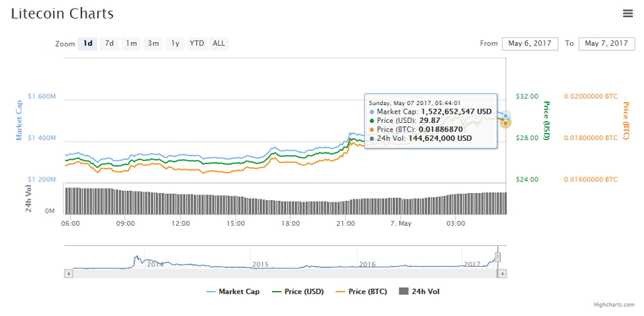The image size is (644, 316).
Task: Click the Litecoin Charts heading
Action: (62, 14)
